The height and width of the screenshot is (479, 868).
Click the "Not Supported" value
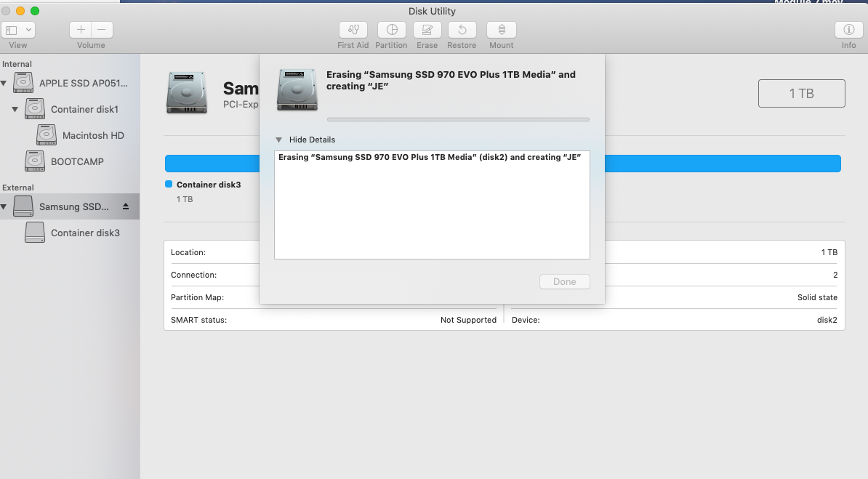click(x=468, y=320)
